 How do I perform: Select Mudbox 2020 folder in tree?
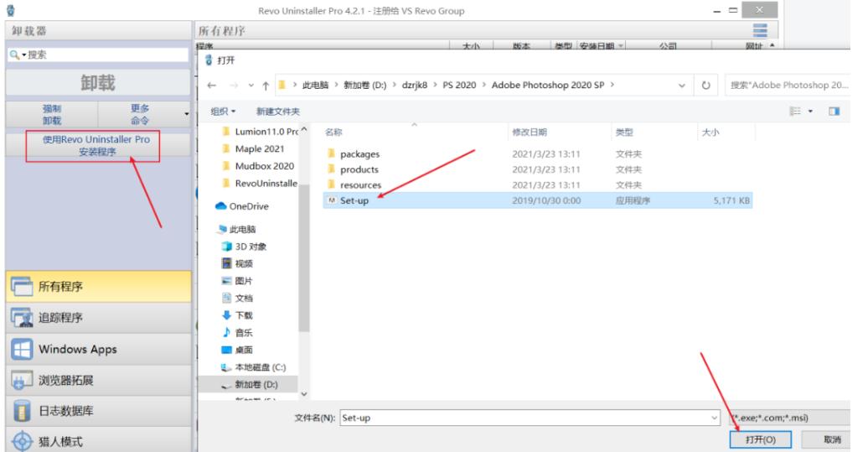[259, 166]
